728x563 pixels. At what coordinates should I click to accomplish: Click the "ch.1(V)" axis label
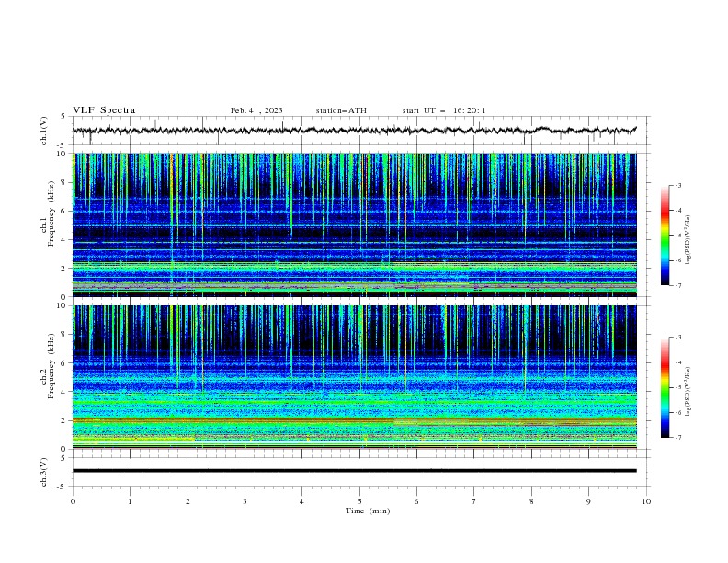click(x=44, y=131)
